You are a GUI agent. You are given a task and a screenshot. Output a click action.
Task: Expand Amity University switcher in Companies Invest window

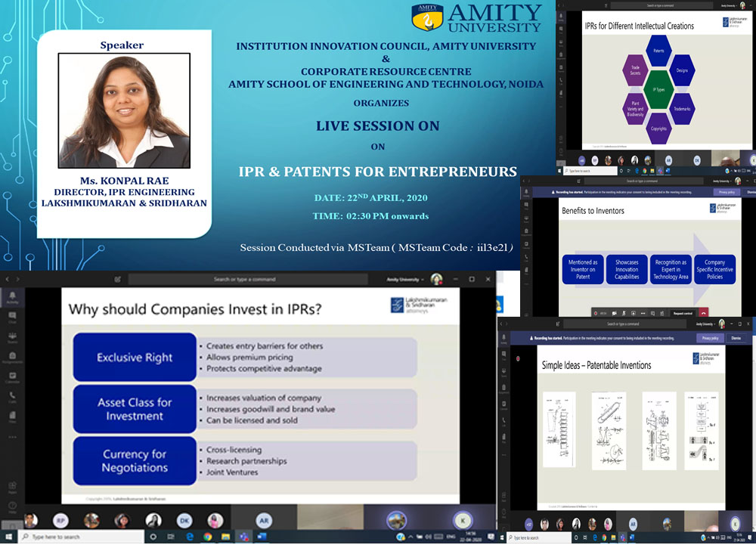[x=405, y=280]
